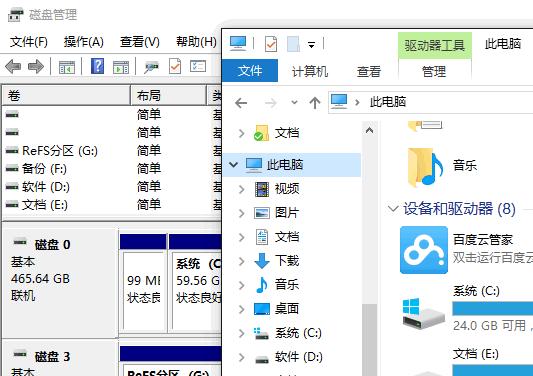Click the checkmark document icon in Disk Management toolbar

[175, 66]
